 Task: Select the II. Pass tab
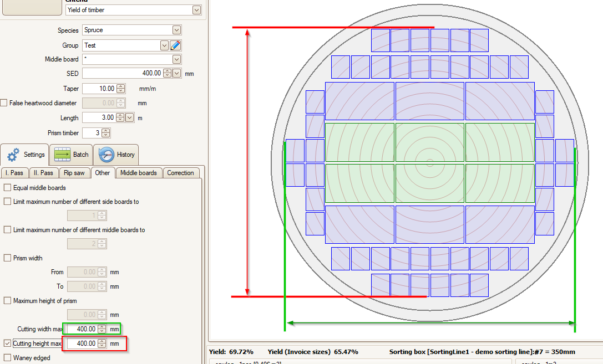click(x=43, y=173)
